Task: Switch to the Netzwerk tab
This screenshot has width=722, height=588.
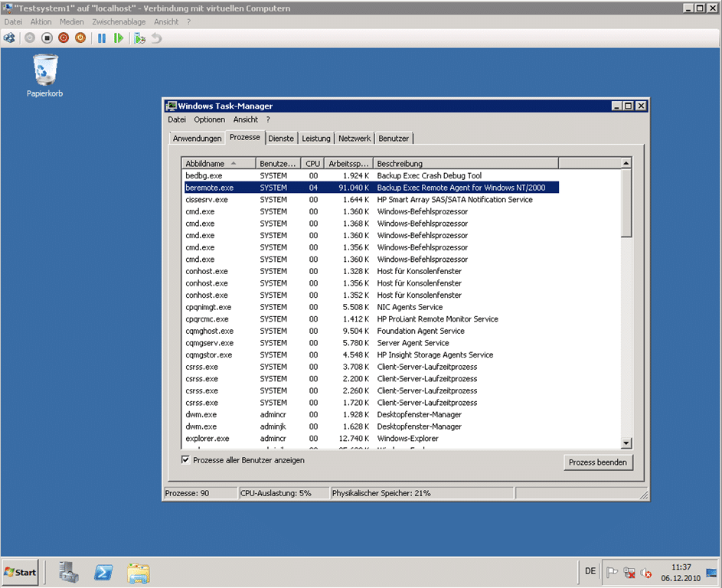Action: click(354, 139)
